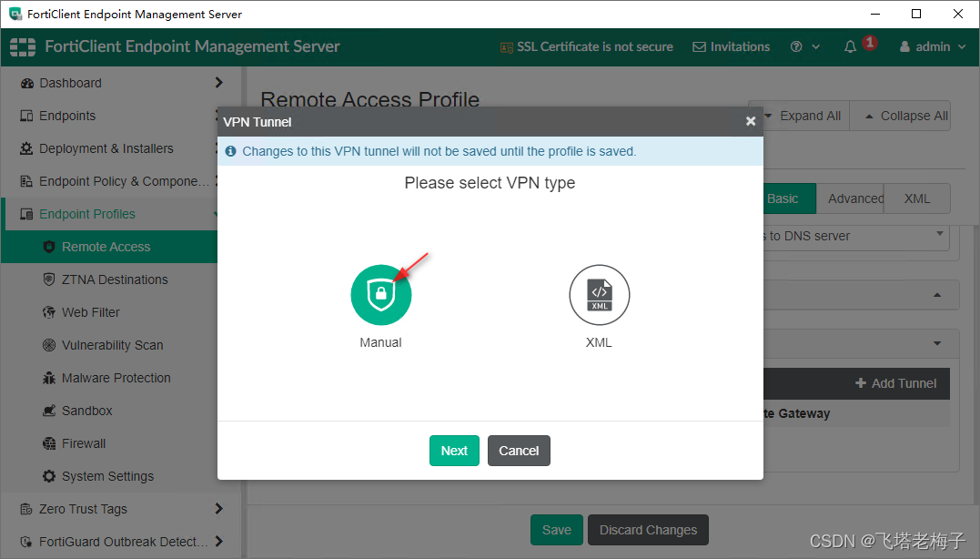Click Collapse All button
Viewport: 980px width, 559px height.
tap(901, 116)
